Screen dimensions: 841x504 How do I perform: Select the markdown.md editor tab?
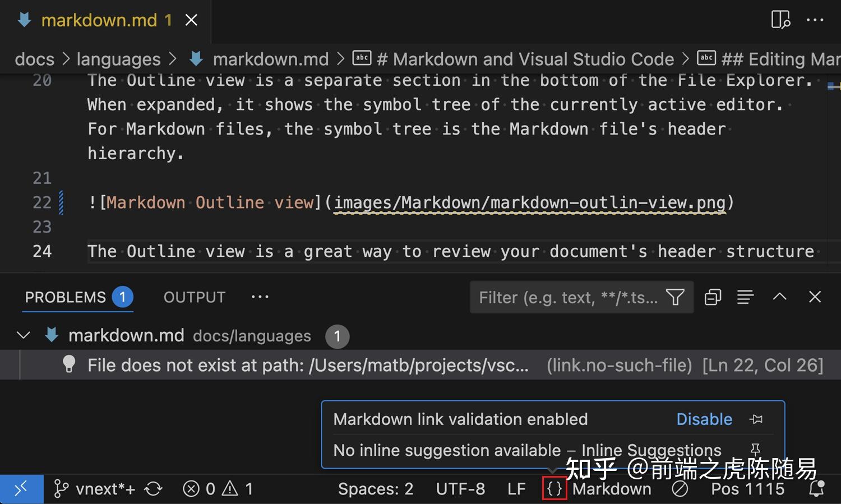pos(101,20)
